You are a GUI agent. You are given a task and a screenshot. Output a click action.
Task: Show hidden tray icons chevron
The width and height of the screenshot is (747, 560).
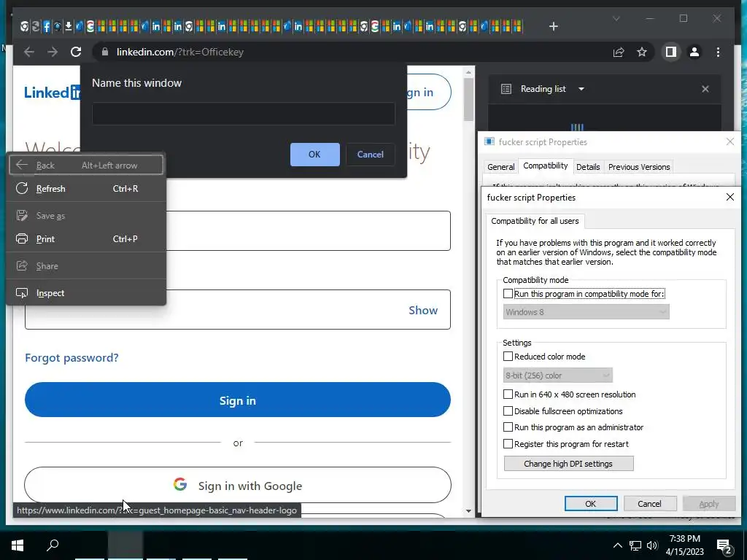coord(617,545)
